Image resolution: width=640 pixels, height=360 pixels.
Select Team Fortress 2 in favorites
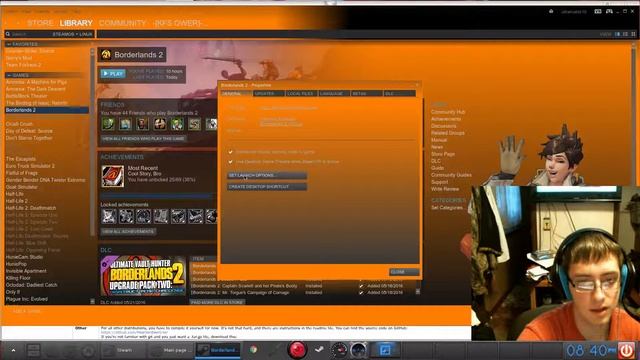tap(23, 65)
